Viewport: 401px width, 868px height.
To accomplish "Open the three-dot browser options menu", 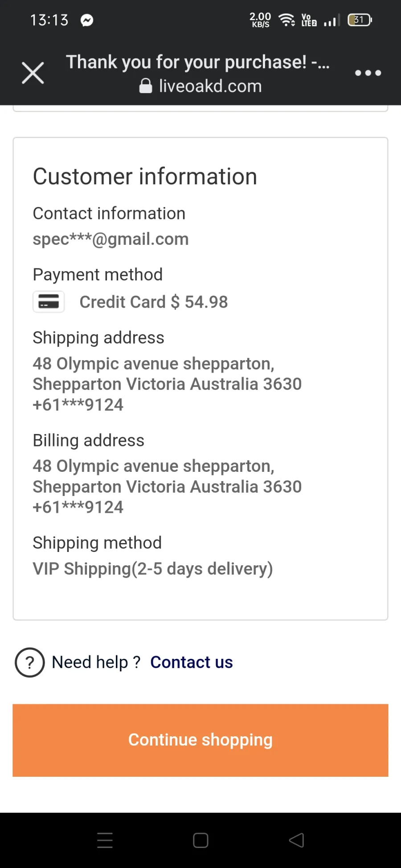I will click(x=368, y=73).
